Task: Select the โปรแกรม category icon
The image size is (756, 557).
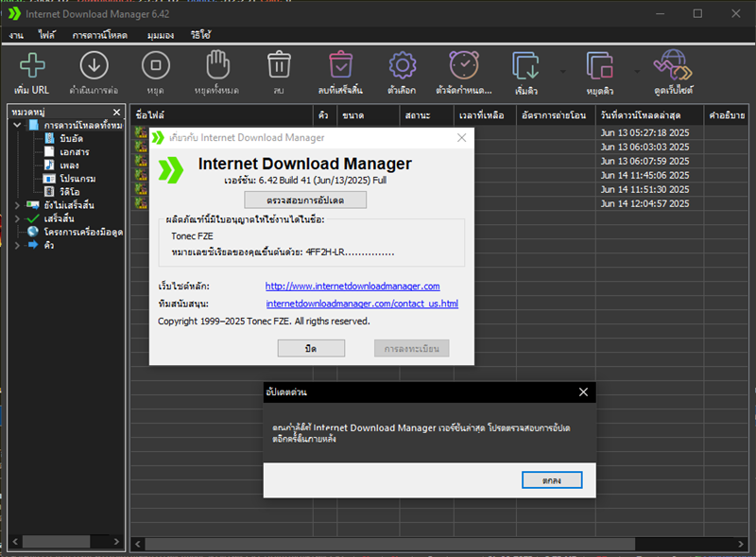Action: pos(49,179)
